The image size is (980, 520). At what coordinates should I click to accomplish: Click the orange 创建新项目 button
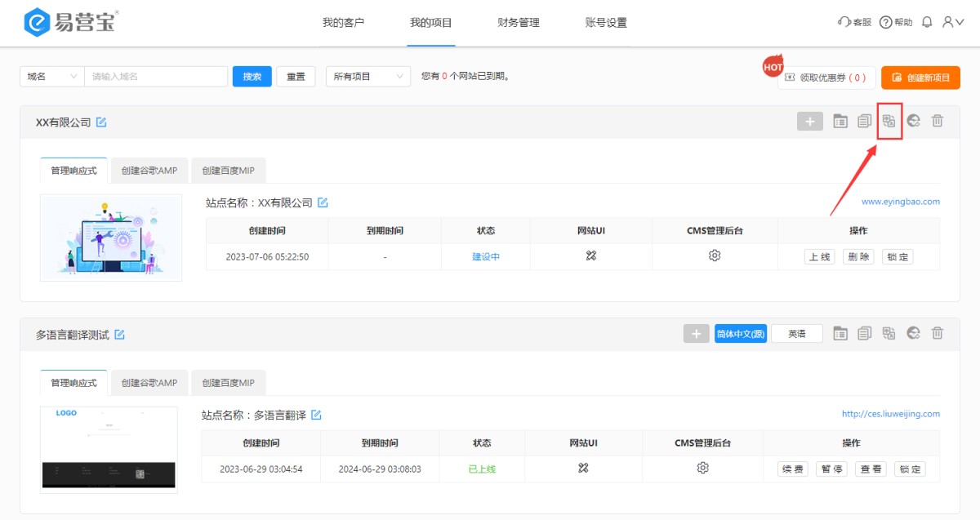click(920, 78)
